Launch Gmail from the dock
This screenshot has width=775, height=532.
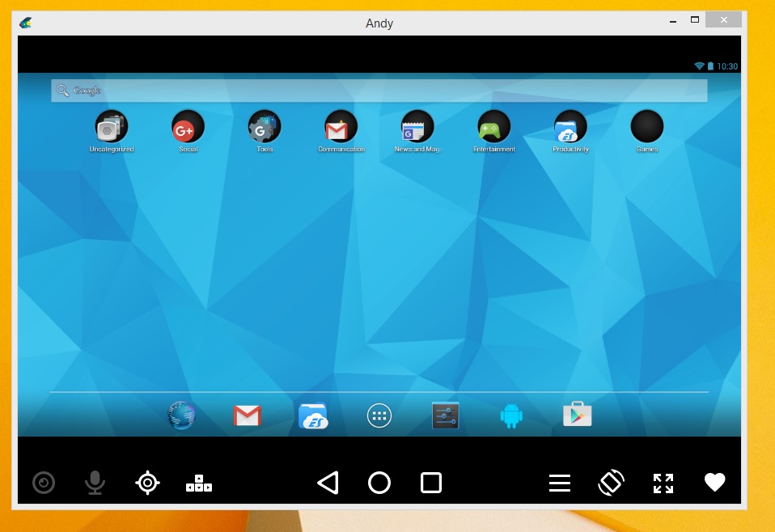(x=247, y=416)
